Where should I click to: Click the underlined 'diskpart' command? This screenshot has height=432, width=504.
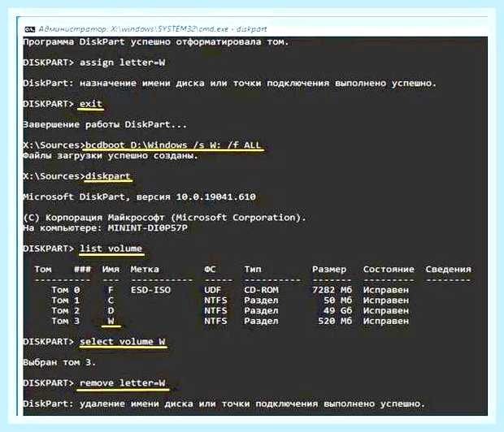tap(107, 176)
